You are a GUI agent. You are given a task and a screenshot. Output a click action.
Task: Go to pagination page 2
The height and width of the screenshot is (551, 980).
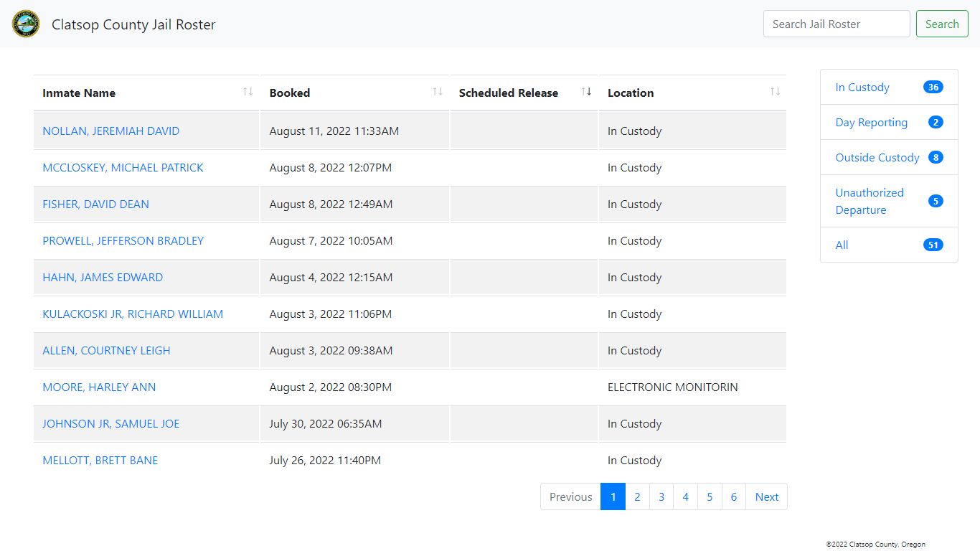[637, 496]
